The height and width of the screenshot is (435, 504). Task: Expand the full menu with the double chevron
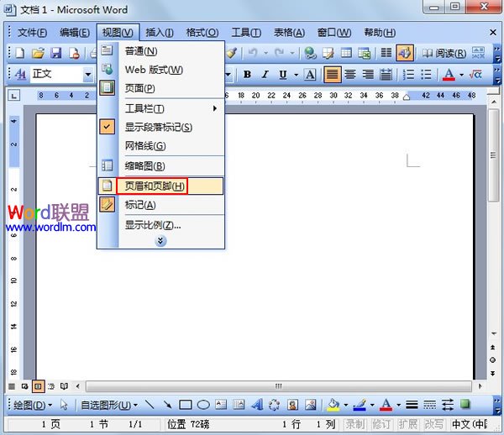[160, 241]
